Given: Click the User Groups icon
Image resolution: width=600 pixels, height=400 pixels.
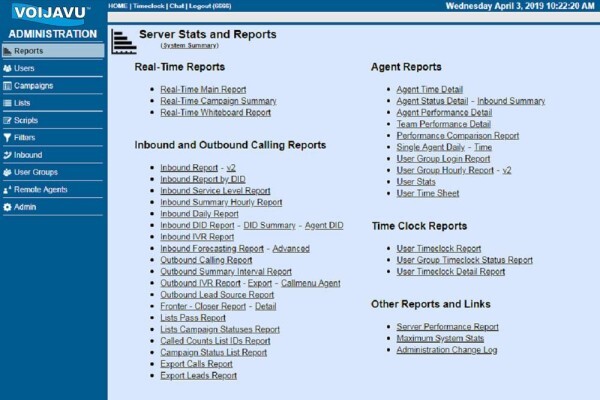Looking at the screenshot, I should point(7,172).
